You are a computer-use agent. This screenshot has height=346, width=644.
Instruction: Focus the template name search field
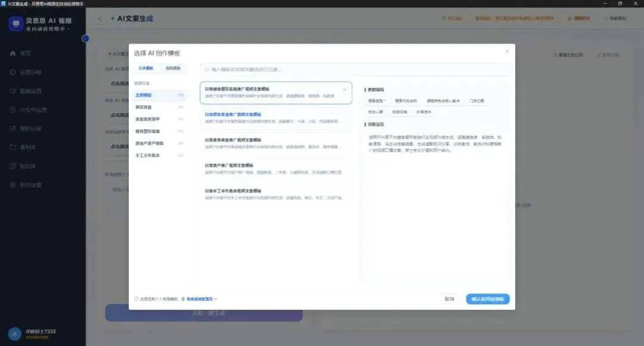[x=356, y=69]
